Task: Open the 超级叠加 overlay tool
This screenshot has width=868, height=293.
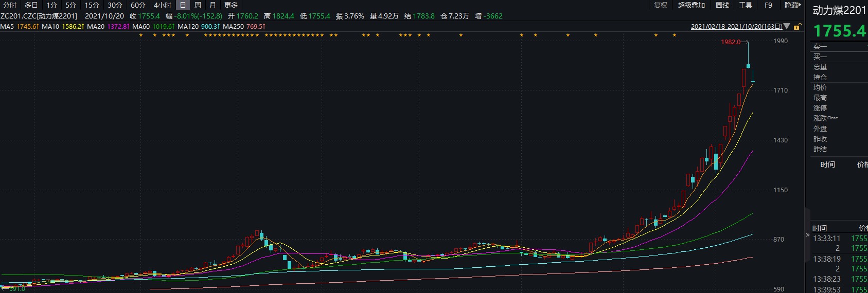Action: tap(691, 5)
